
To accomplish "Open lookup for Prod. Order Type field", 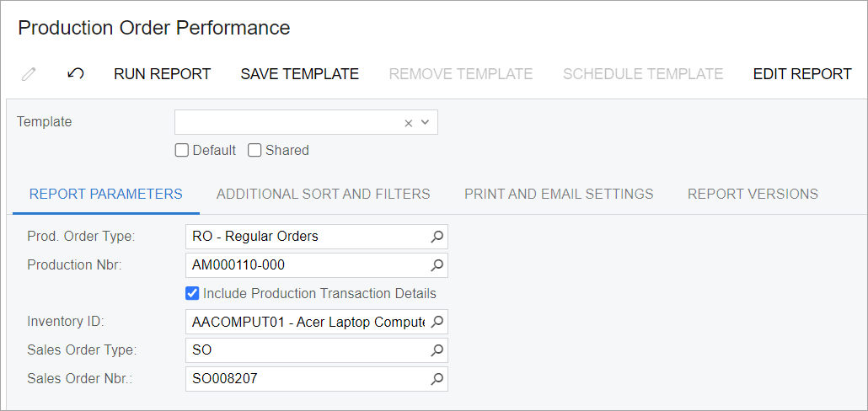I will click(x=437, y=237).
